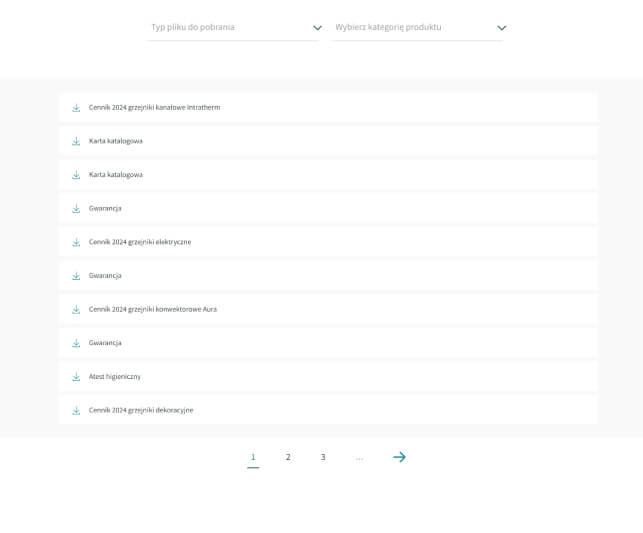
Task: Click download icon beside first Gwarancja row
Action: pyautogui.click(x=76, y=209)
